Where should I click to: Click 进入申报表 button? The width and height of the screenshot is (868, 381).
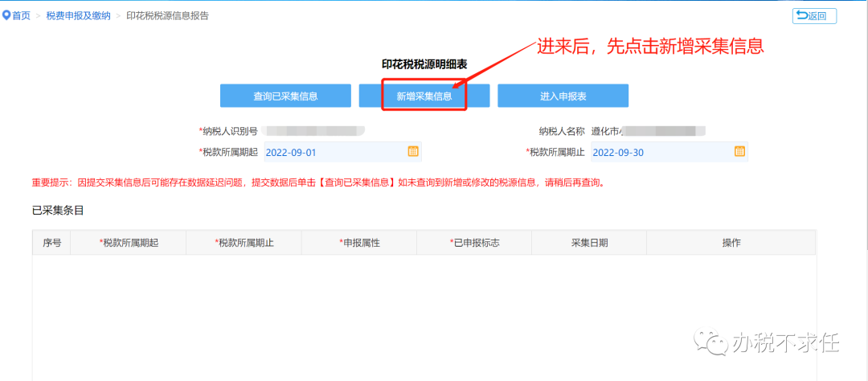(x=563, y=96)
